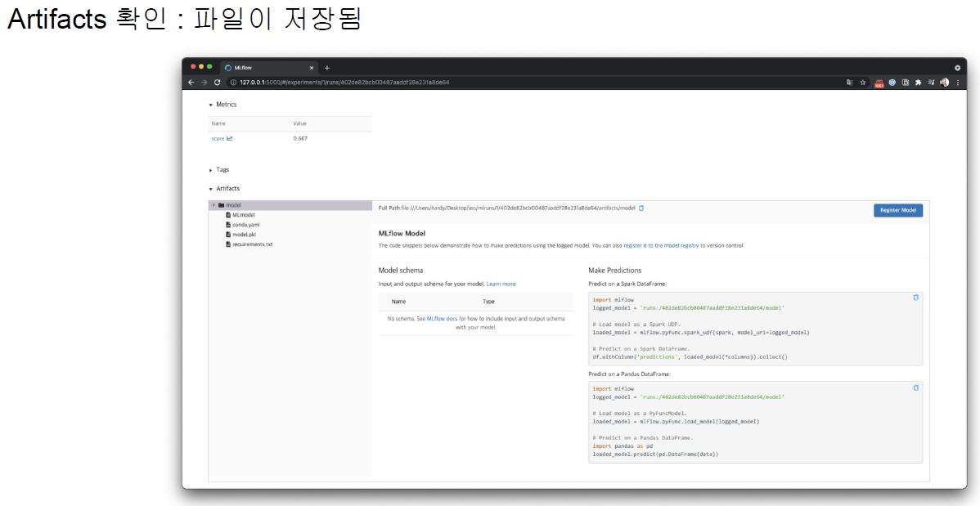
Task: Collapse the model folder tree arrow
Action: click(214, 205)
